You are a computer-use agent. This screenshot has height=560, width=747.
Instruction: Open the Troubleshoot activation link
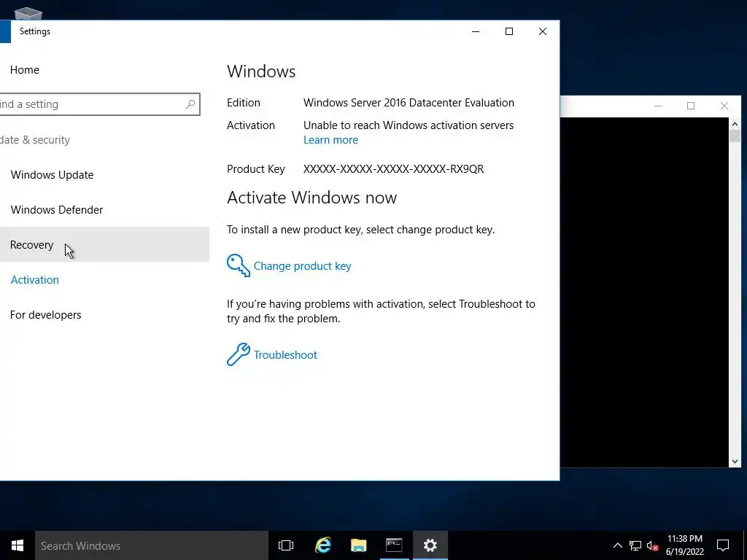pos(285,355)
